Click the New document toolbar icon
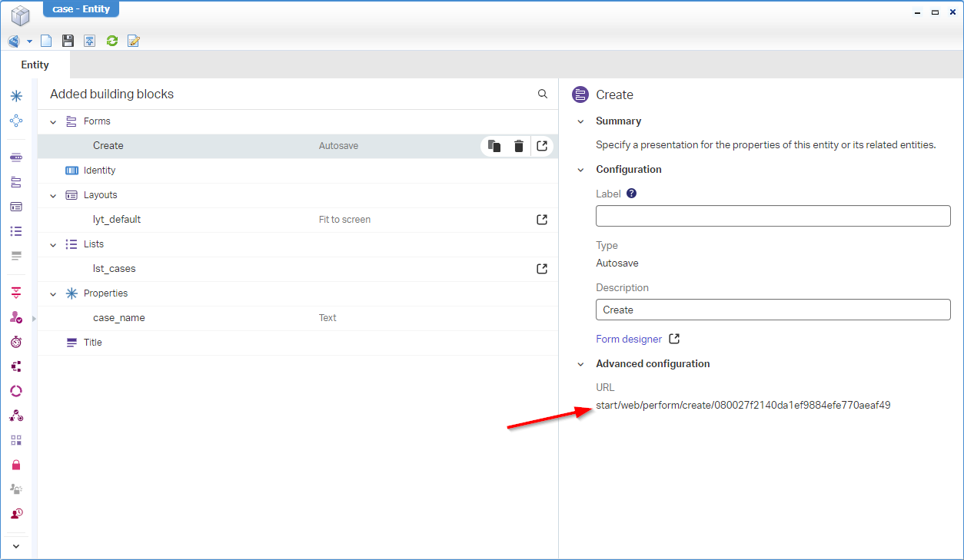The width and height of the screenshot is (964, 560). click(x=46, y=41)
